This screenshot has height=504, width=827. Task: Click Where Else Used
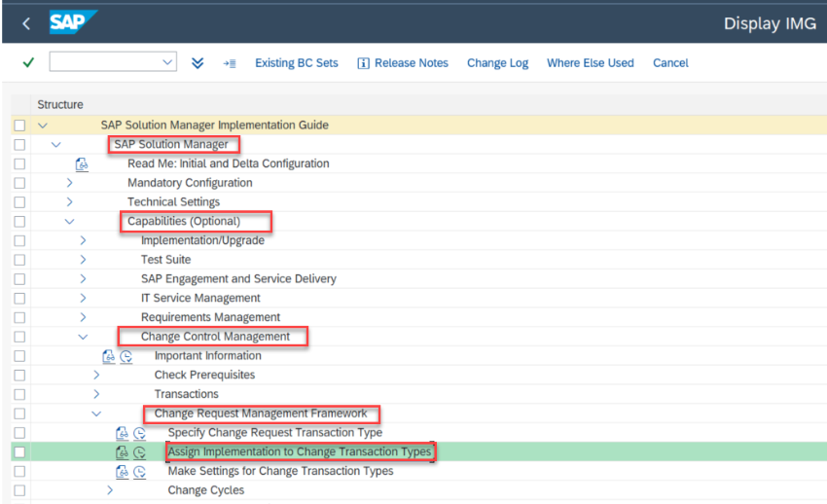[591, 63]
